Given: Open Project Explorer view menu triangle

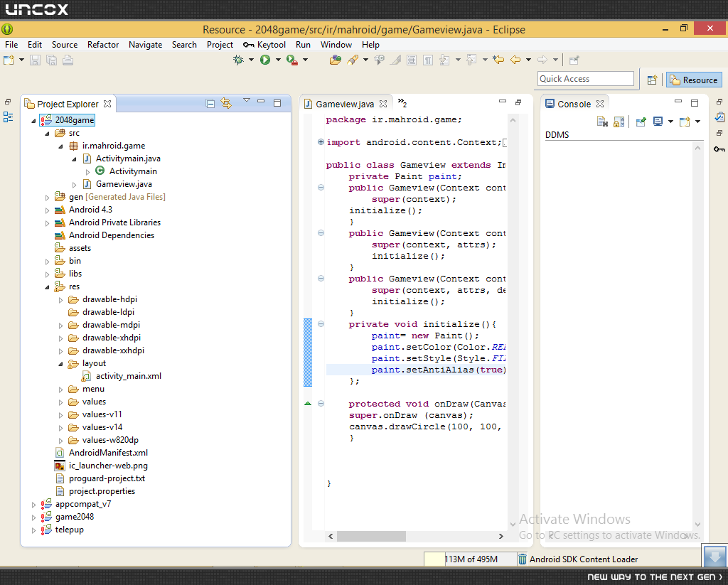Looking at the screenshot, I should tap(247, 100).
